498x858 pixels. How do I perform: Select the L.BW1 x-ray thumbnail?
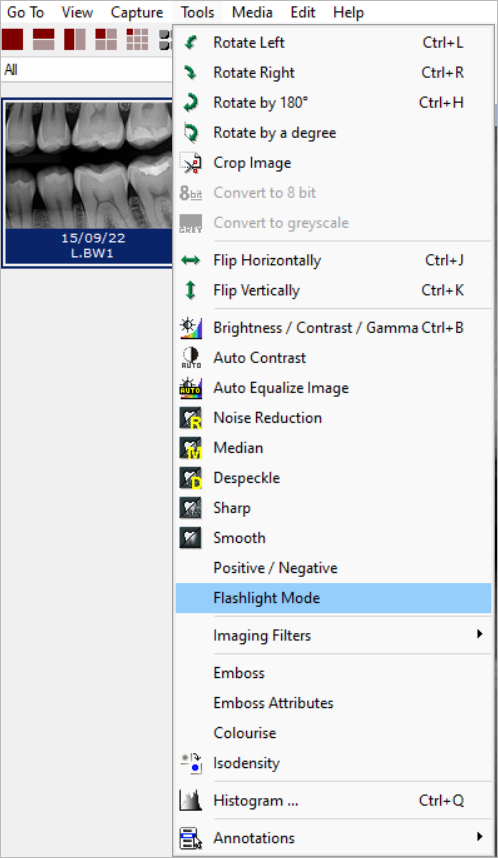pyautogui.click(x=88, y=183)
